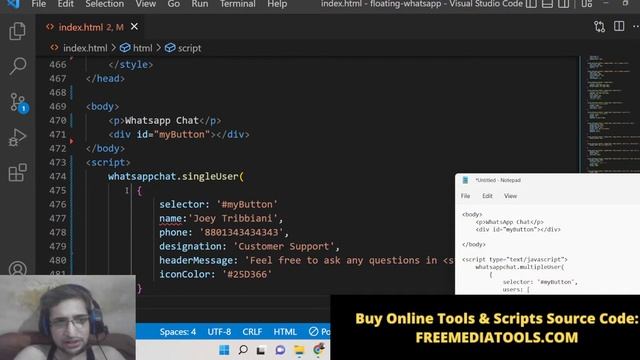This screenshot has width=640, height=360.
Task: Open the Edit menu in VS Code
Action: pos(65,4)
